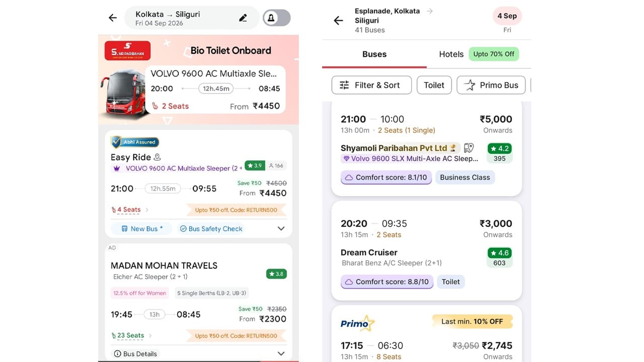Go back from Kolkata to Siliguri results

click(x=113, y=18)
